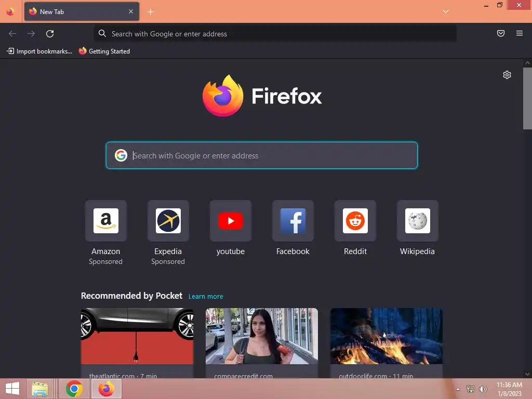Image resolution: width=532 pixels, height=399 pixels.
Task: Open Getting Started bookmark
Action: (104, 51)
